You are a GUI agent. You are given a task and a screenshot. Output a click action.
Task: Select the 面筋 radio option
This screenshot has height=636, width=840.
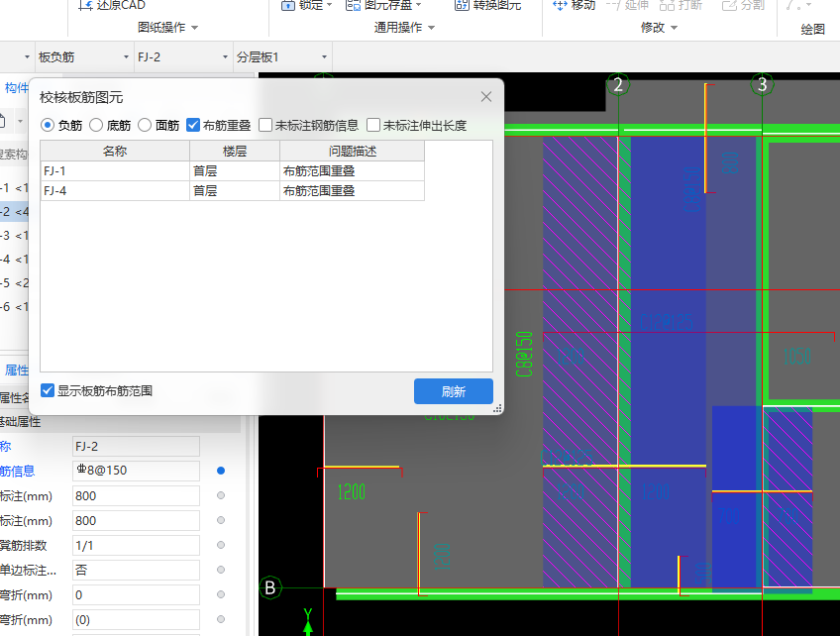(x=145, y=126)
